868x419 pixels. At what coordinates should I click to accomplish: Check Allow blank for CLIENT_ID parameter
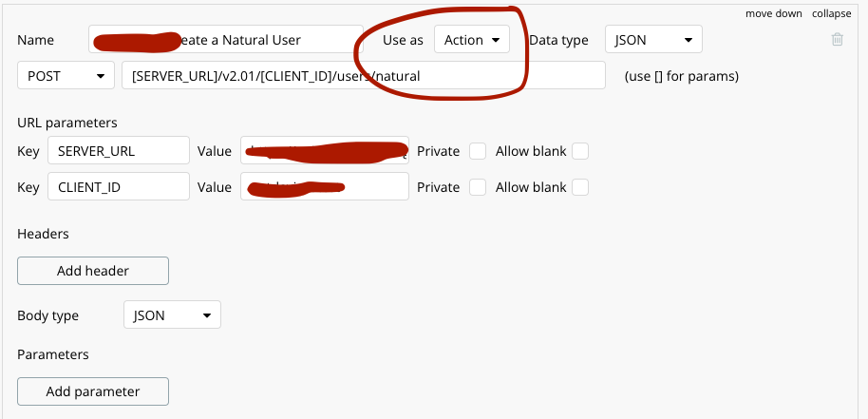point(580,187)
